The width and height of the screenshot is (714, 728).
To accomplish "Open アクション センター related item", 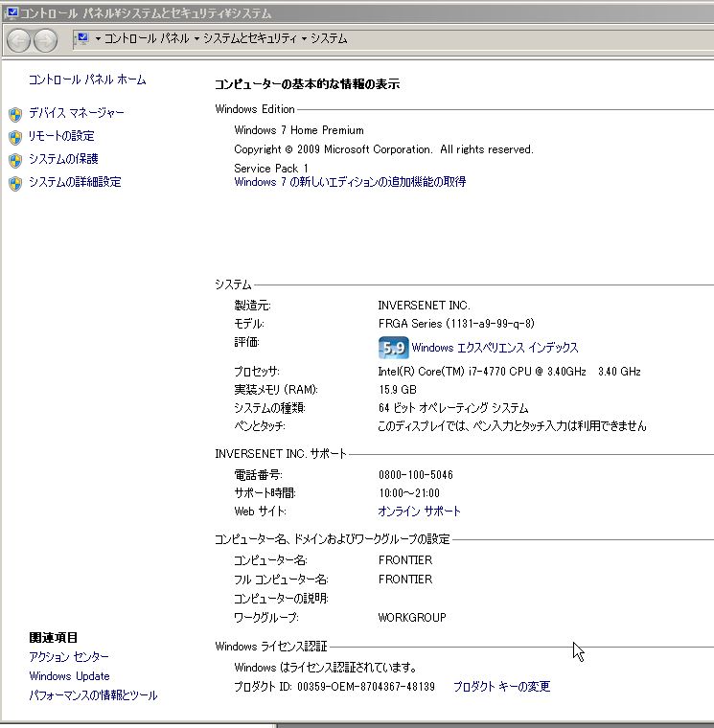I will coord(69,657).
